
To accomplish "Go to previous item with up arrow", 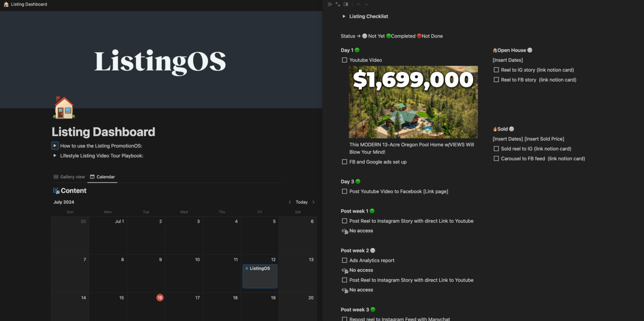I will point(358,4).
